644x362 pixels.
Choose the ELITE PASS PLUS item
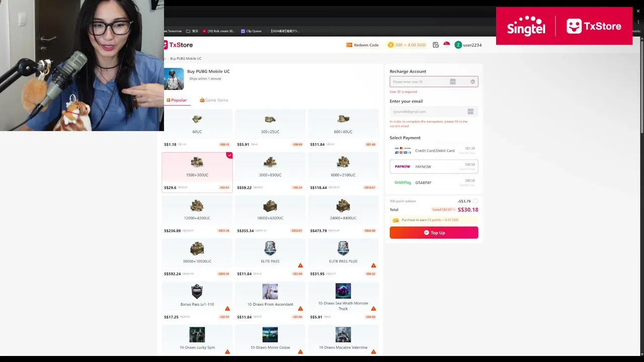click(x=343, y=258)
